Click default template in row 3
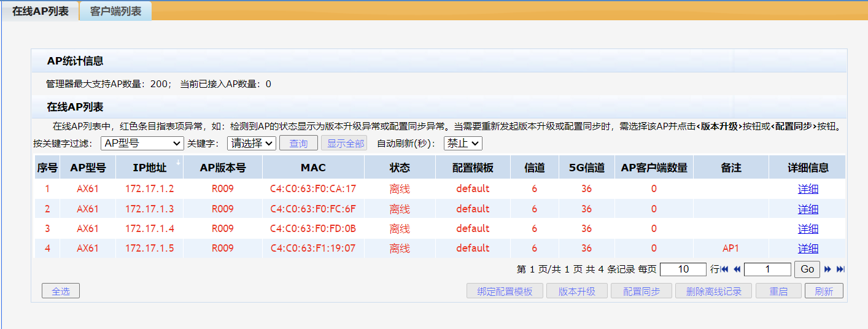868x329 pixels. [x=473, y=228]
